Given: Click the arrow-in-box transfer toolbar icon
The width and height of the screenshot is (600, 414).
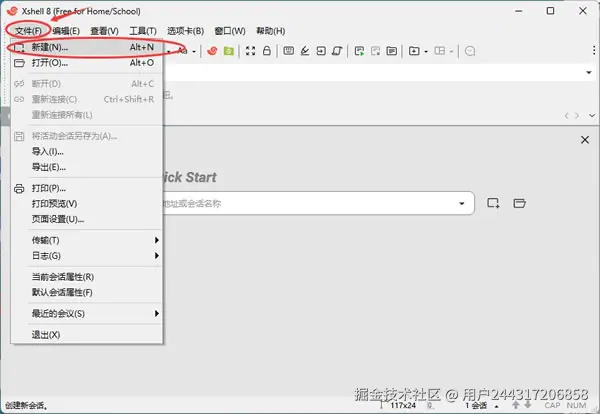Looking at the screenshot, I should click(321, 51).
